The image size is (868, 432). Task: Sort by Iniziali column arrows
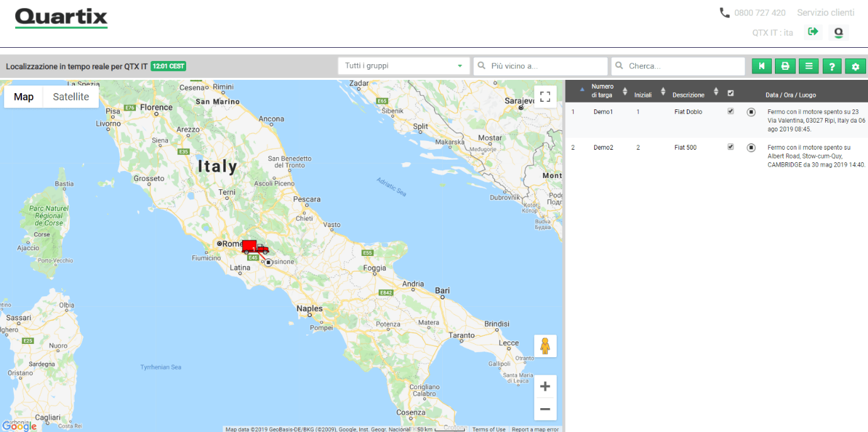(x=663, y=91)
